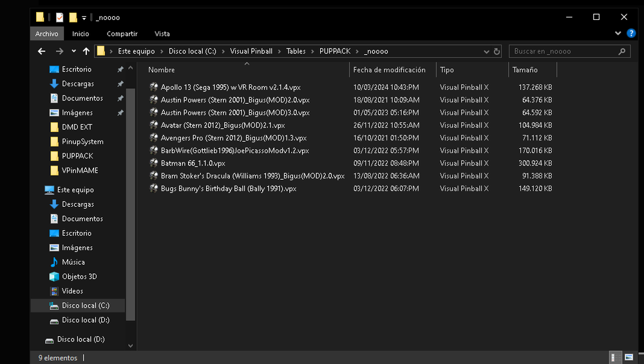Switch to the Inicio tab
This screenshot has width=644, height=364.
tap(80, 34)
